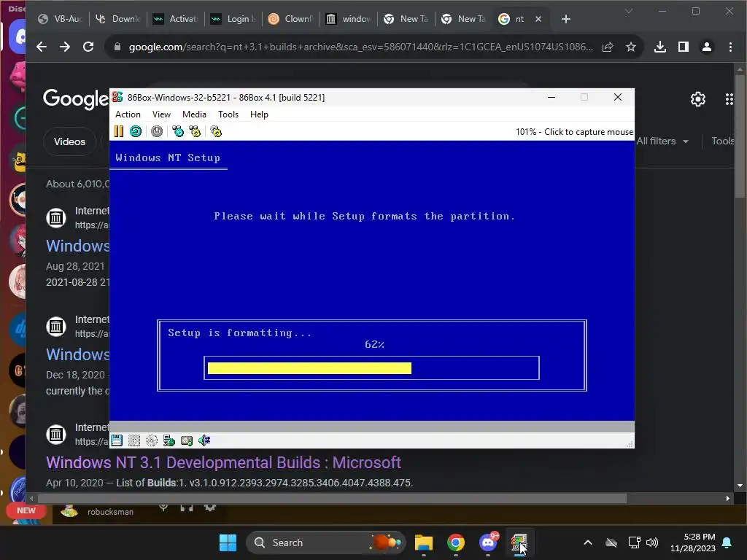Screen dimensions: 747x560
Task: Click the hard disk status bar icon
Action: click(x=187, y=440)
